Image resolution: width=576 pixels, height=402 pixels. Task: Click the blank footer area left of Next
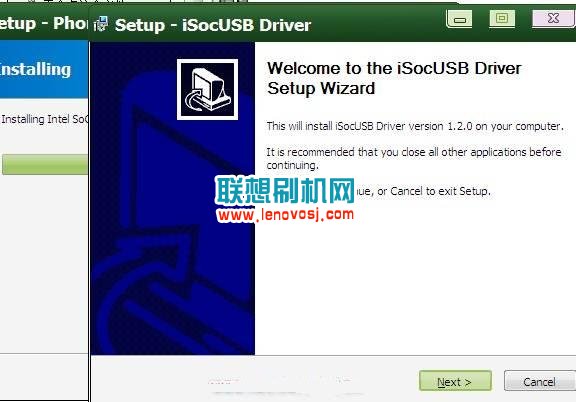point(253,378)
